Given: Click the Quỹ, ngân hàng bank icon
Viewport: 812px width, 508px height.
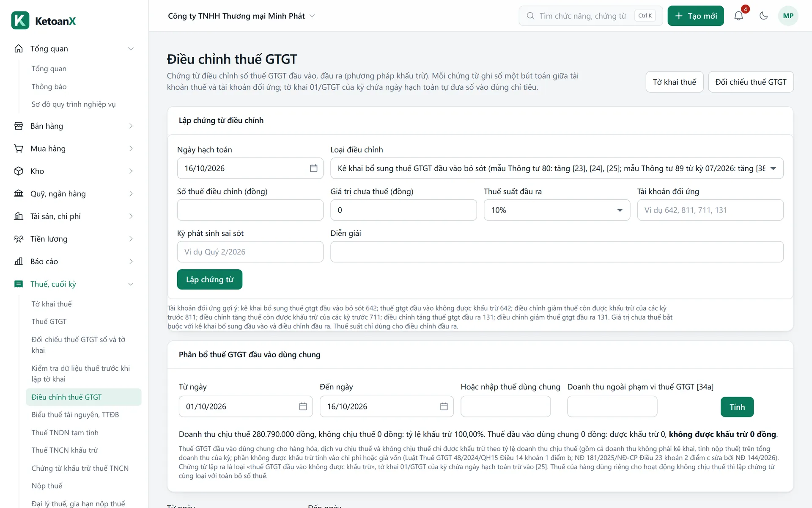Looking at the screenshot, I should (19, 194).
